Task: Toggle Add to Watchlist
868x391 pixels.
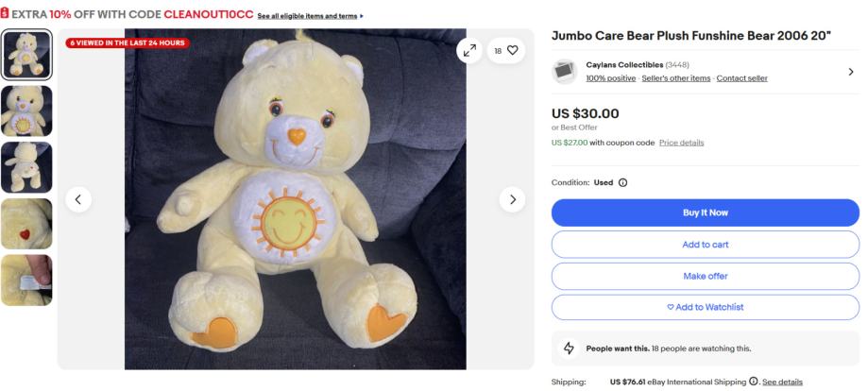Action: click(705, 307)
